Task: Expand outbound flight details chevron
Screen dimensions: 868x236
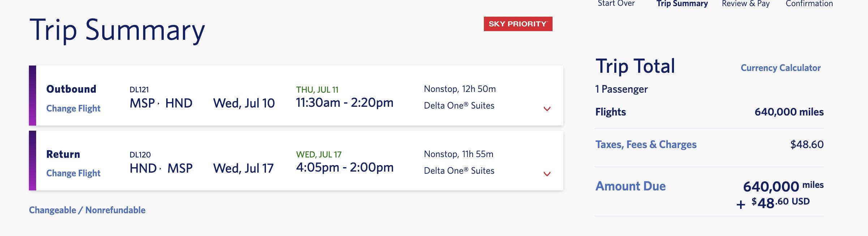Action: (x=547, y=108)
